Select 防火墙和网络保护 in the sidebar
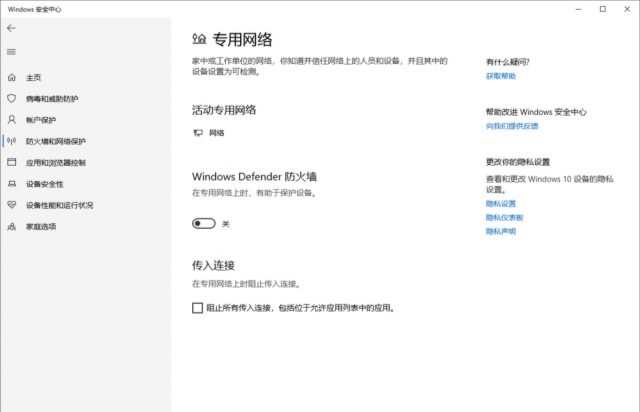This screenshot has height=412, width=640. coord(56,141)
